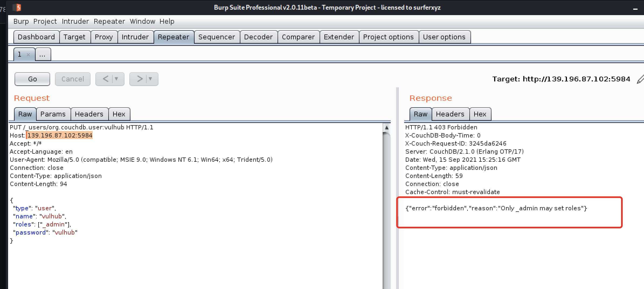
Task: Open history dropdown next to forward arrow
Action: coord(150,79)
